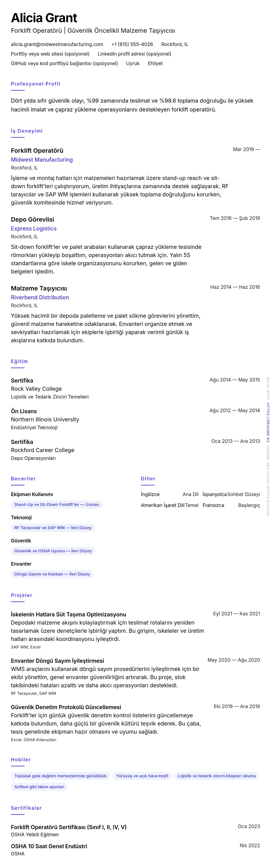Open the Riverbend Distribution company link
This screenshot has height=868, width=271.
[40, 297]
